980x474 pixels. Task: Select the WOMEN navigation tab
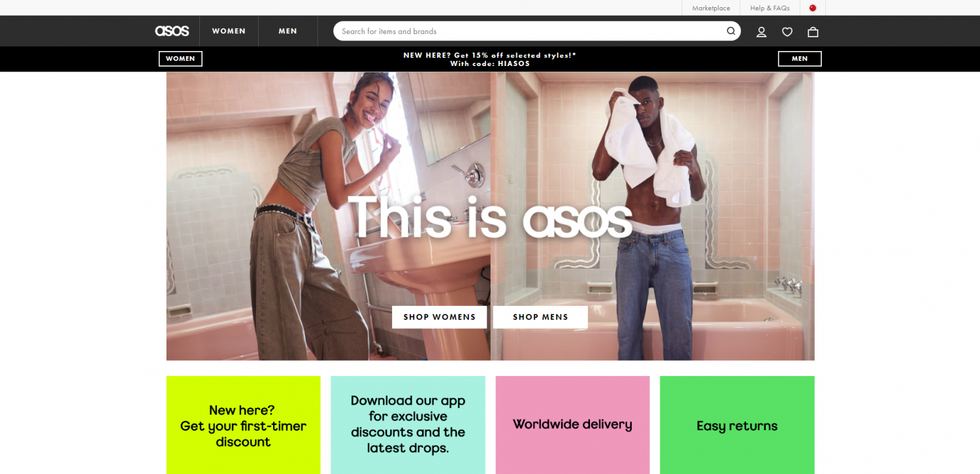(229, 31)
